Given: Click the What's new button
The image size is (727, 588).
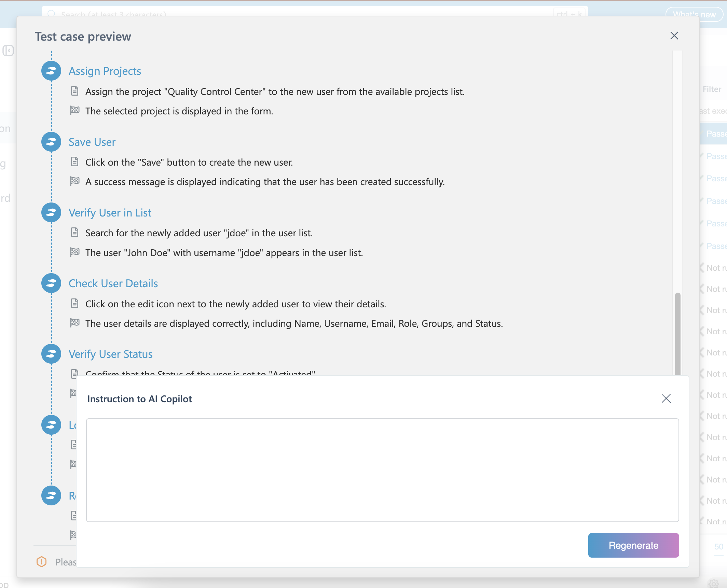Looking at the screenshot, I should [694, 14].
